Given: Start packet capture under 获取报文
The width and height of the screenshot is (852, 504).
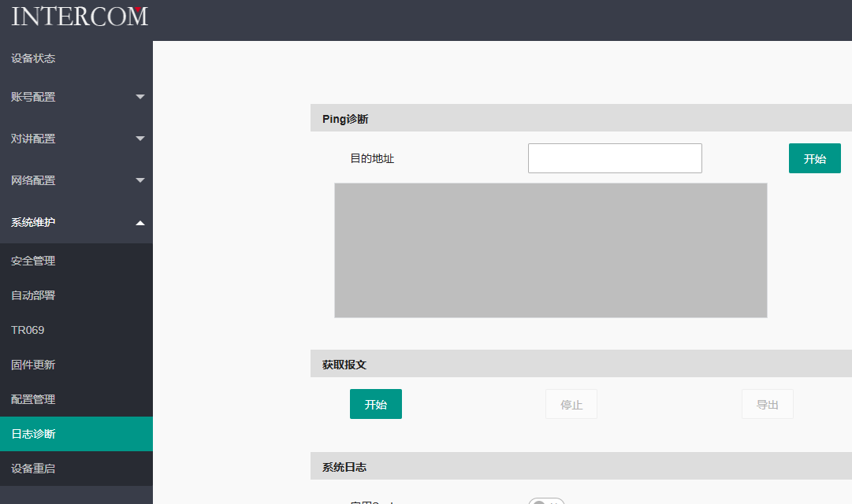Looking at the screenshot, I should click(x=376, y=404).
